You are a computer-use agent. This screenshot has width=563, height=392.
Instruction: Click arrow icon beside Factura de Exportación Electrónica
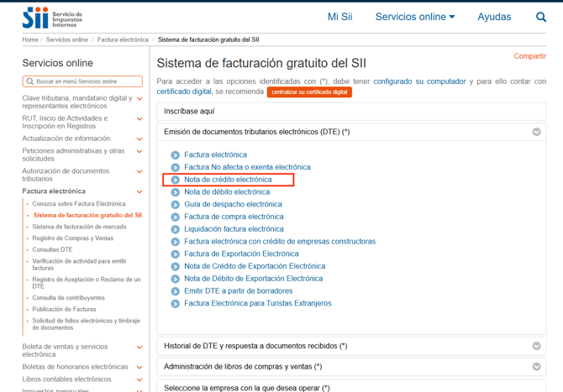pos(176,254)
